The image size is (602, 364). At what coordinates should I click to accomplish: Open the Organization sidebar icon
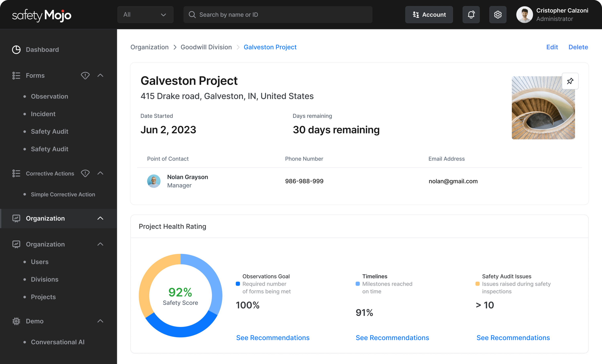[x=16, y=218]
